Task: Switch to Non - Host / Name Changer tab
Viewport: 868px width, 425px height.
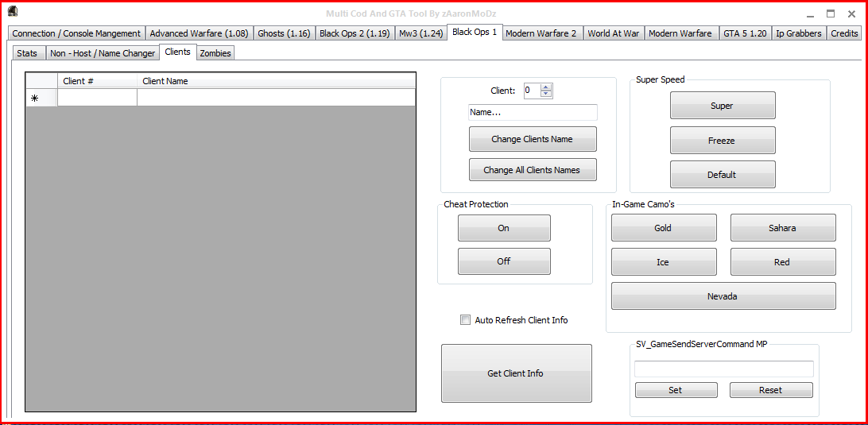Action: (x=103, y=53)
